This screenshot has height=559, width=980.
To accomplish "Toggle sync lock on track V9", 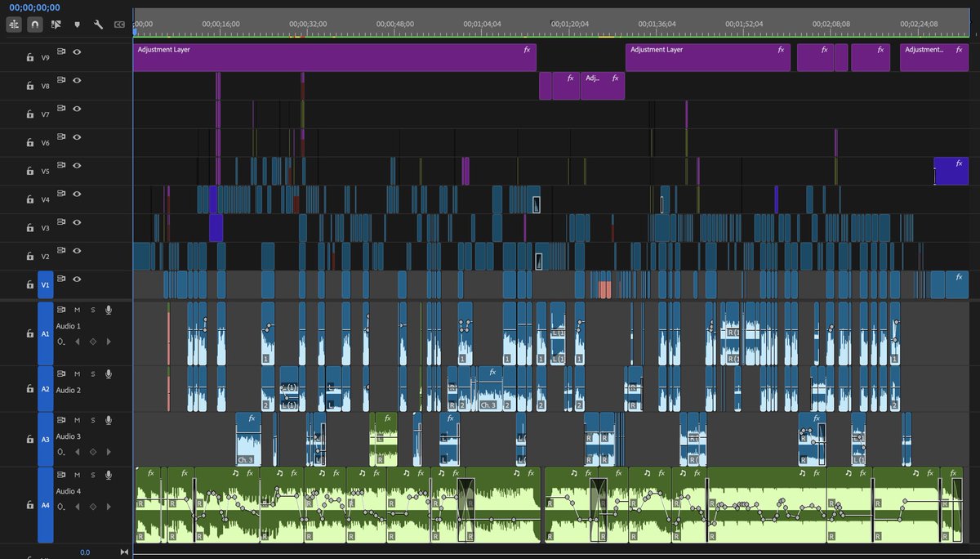I will [x=60, y=51].
